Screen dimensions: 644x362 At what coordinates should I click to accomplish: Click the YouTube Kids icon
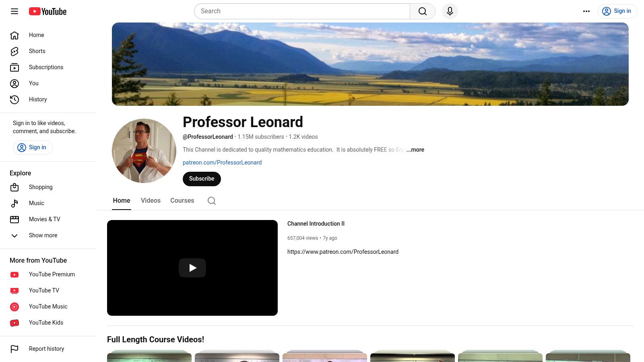14,323
